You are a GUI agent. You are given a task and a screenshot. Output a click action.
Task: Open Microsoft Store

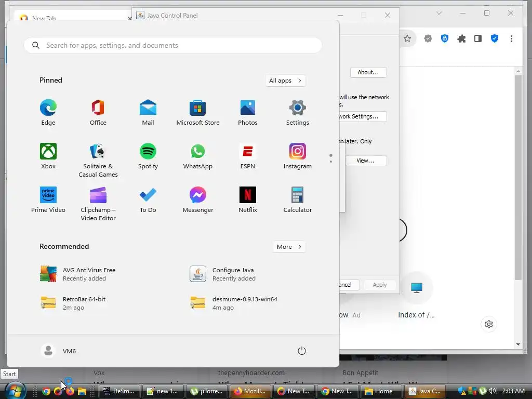tap(198, 113)
